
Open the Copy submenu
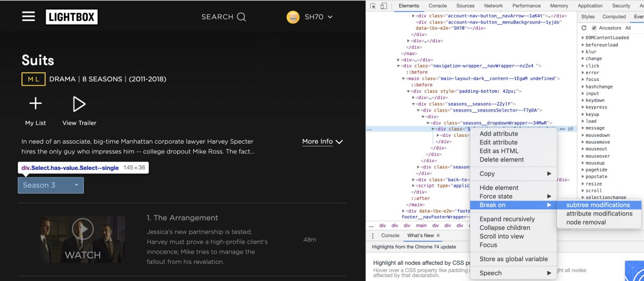tap(513, 174)
